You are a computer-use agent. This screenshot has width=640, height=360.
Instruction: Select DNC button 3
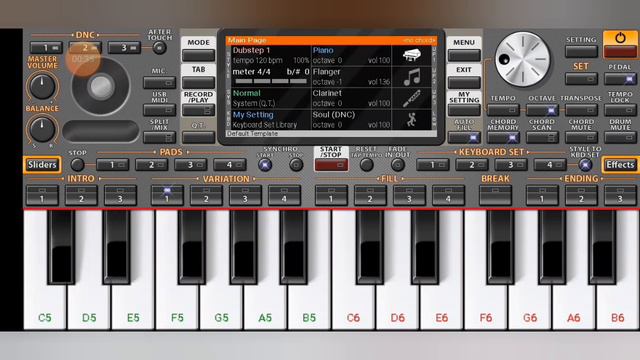124,48
